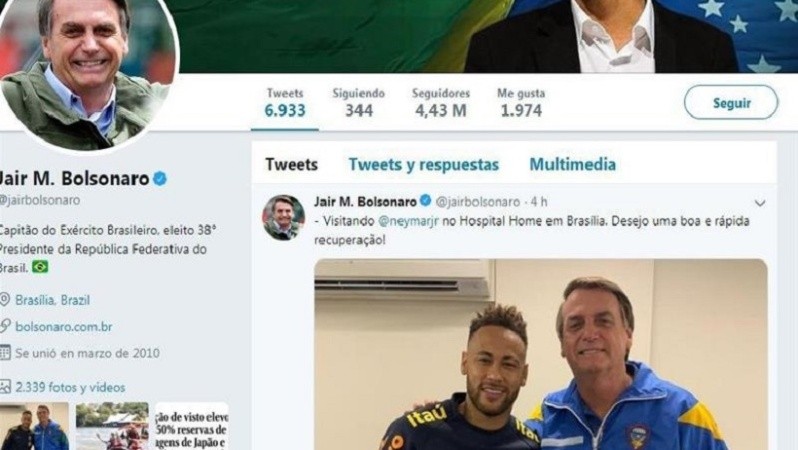This screenshot has width=798, height=450.
Task: Click the Seguir follow button
Action: click(731, 103)
